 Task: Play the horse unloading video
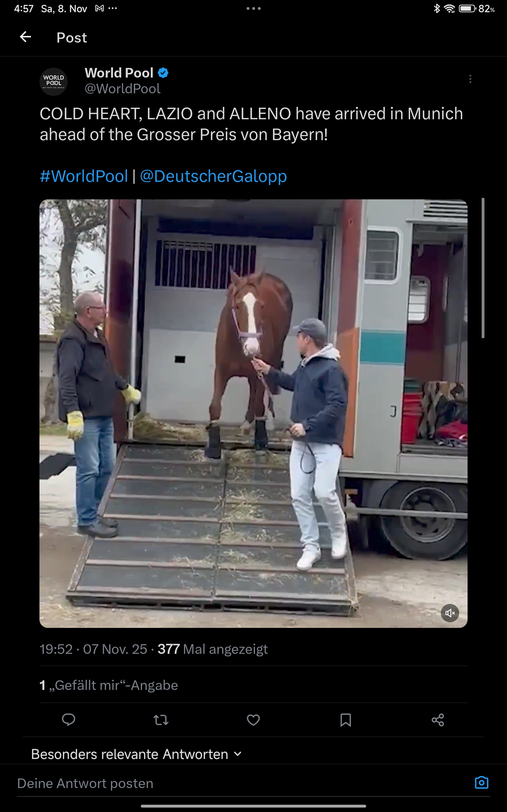point(253,413)
